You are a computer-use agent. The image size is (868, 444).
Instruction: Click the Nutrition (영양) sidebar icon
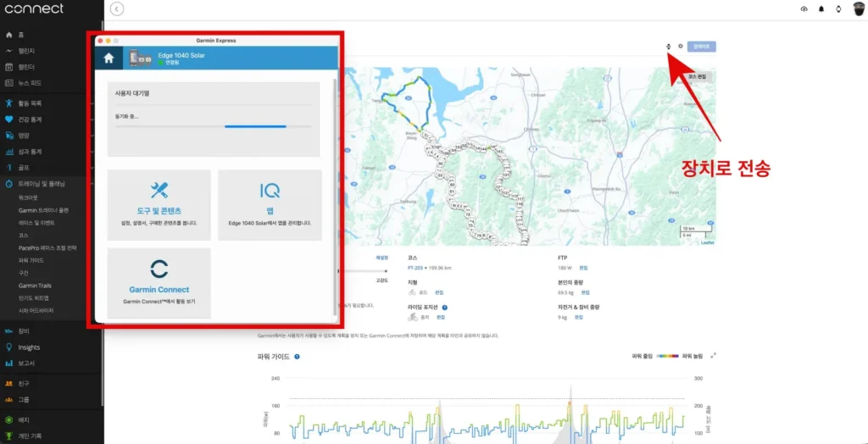click(x=8, y=136)
